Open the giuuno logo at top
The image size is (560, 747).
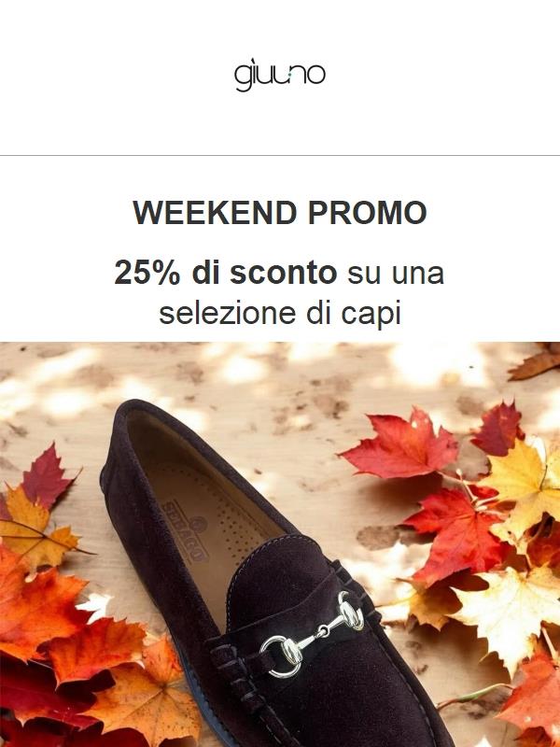point(279,77)
